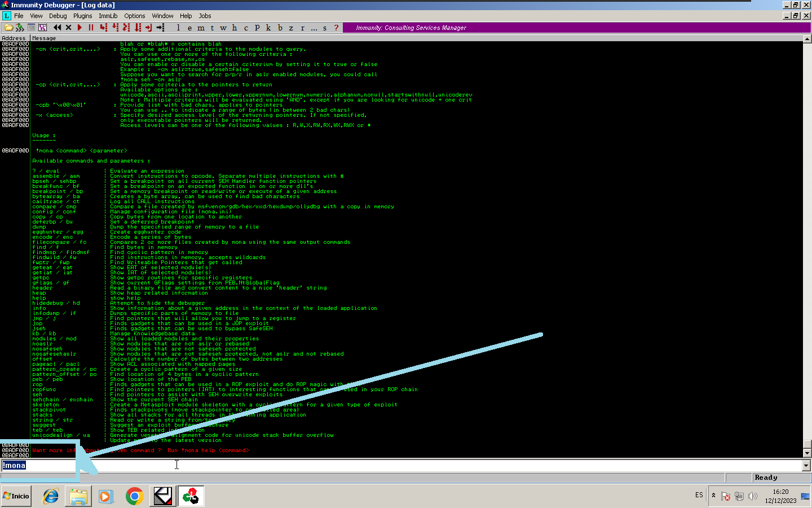Click the Immunity Debugger taskbar button
Viewport: 812px width, 508px height.
(191, 496)
